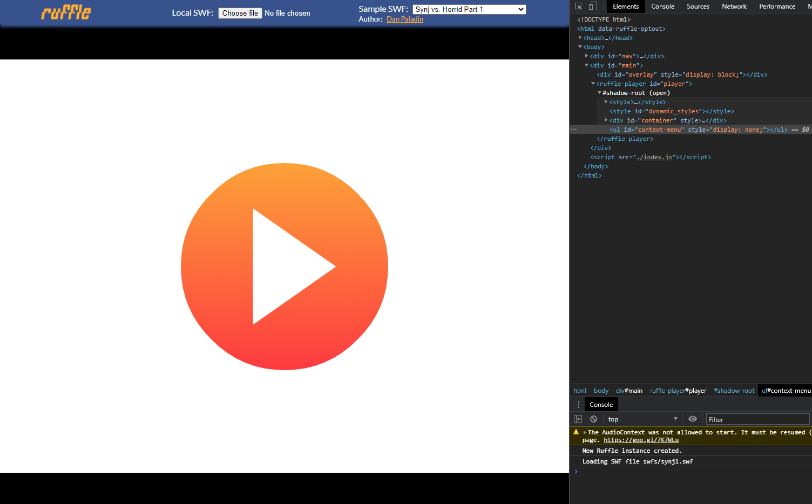The image size is (812, 504).
Task: Switch to the Network panel
Action: coord(734,6)
